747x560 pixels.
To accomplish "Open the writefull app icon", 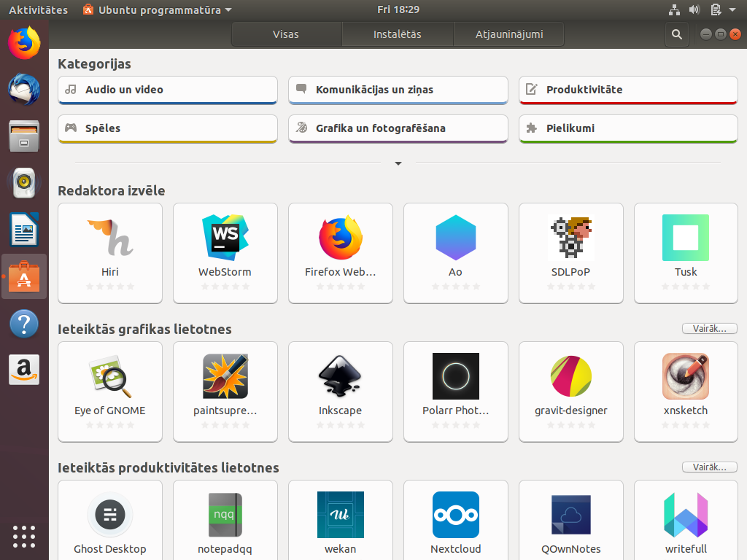I will coord(686,515).
